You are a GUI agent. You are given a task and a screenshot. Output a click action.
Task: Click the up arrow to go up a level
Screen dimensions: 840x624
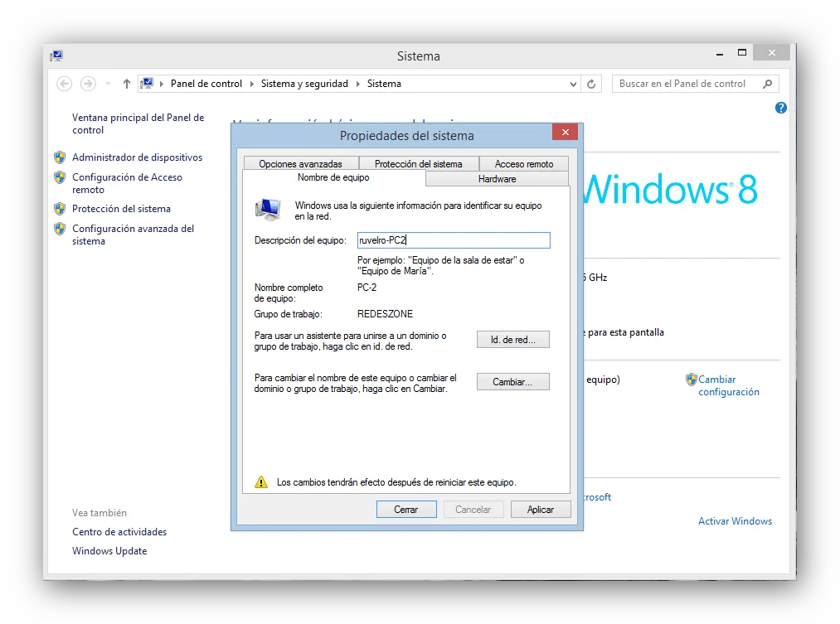125,83
